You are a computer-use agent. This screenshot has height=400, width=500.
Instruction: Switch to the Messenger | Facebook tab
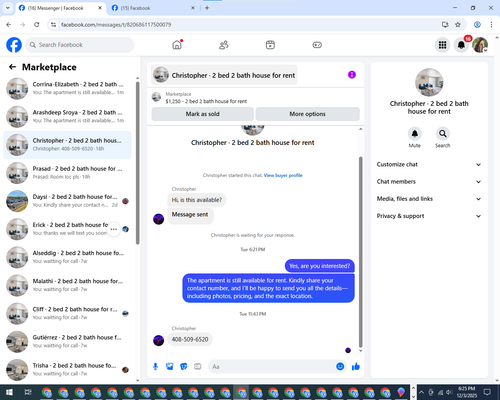coord(60,8)
